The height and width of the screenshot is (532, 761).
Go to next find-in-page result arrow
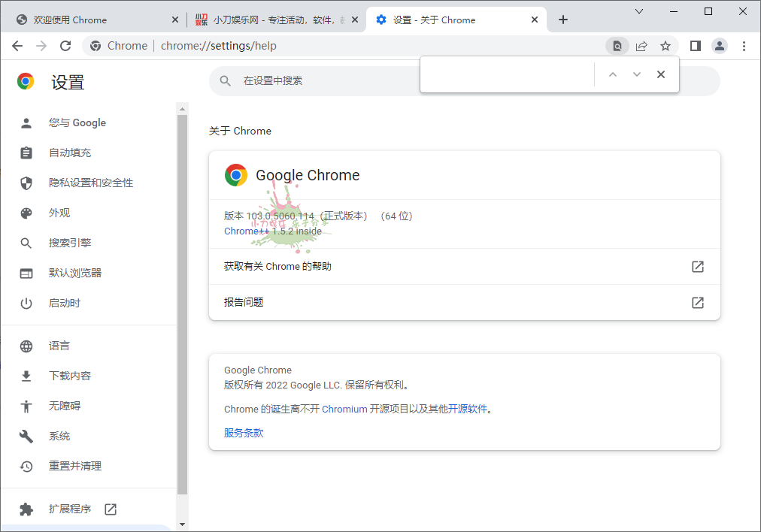coord(637,74)
